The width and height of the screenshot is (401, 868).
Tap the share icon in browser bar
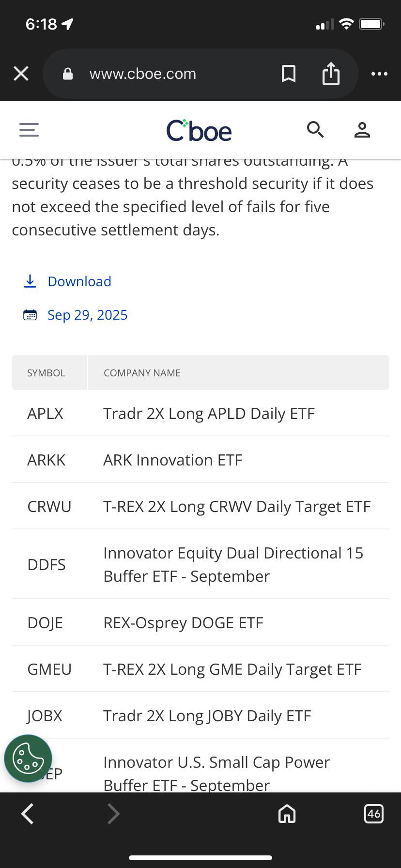[x=331, y=74]
